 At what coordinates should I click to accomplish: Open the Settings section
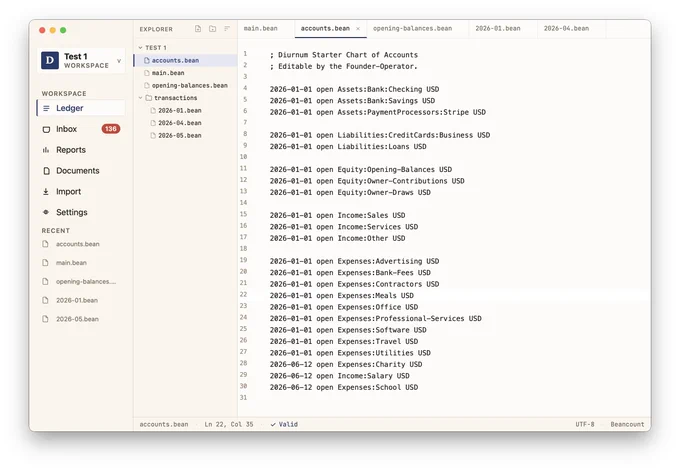point(81,212)
